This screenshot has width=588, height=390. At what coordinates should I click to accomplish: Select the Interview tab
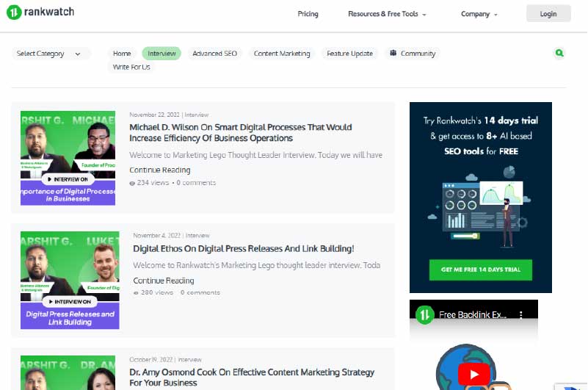(x=161, y=54)
